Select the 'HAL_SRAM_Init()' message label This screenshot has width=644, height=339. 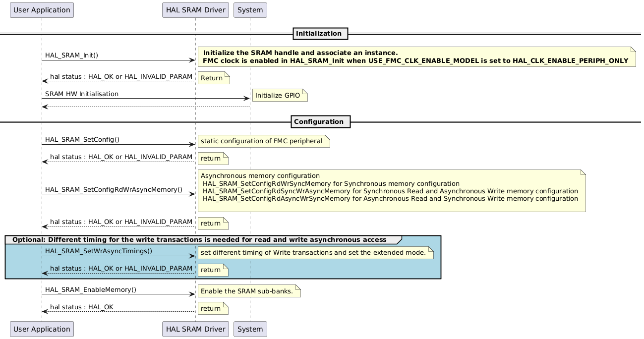72,55
